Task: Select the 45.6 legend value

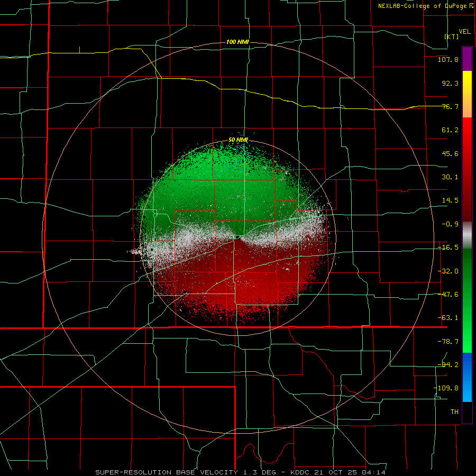Action: click(x=450, y=153)
